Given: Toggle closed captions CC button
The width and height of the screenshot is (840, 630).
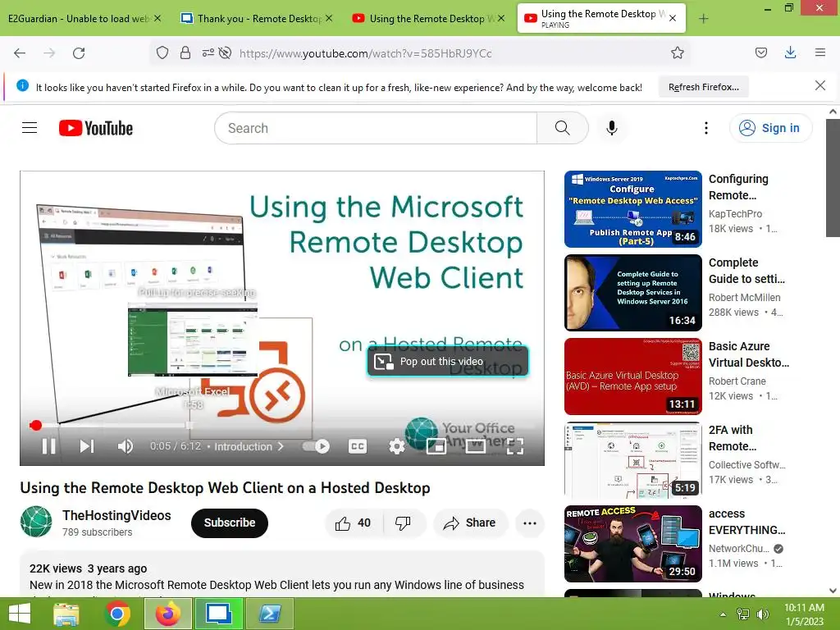Looking at the screenshot, I should pyautogui.click(x=358, y=446).
